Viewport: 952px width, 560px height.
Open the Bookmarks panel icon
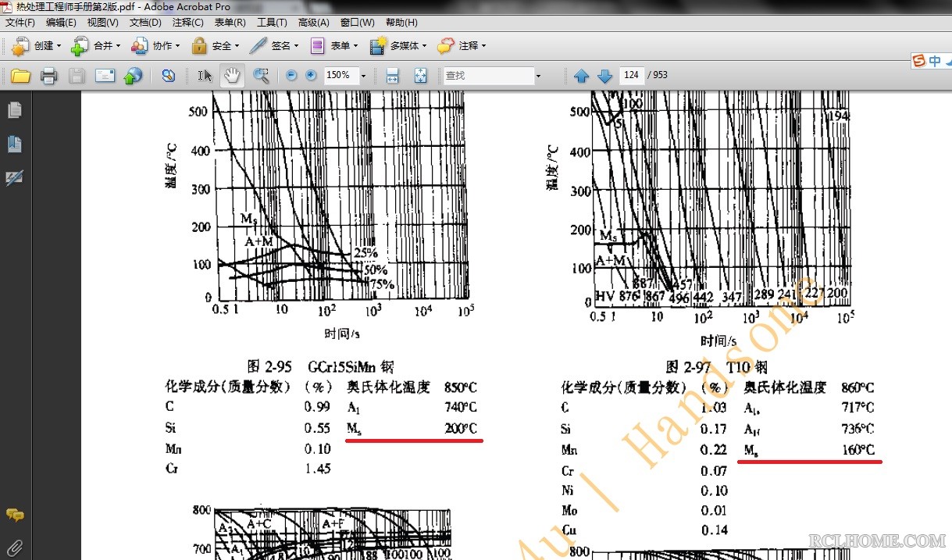coord(14,144)
